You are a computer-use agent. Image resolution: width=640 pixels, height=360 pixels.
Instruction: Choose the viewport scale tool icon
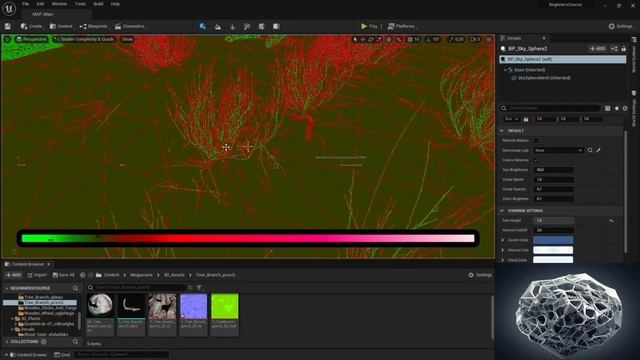378,39
